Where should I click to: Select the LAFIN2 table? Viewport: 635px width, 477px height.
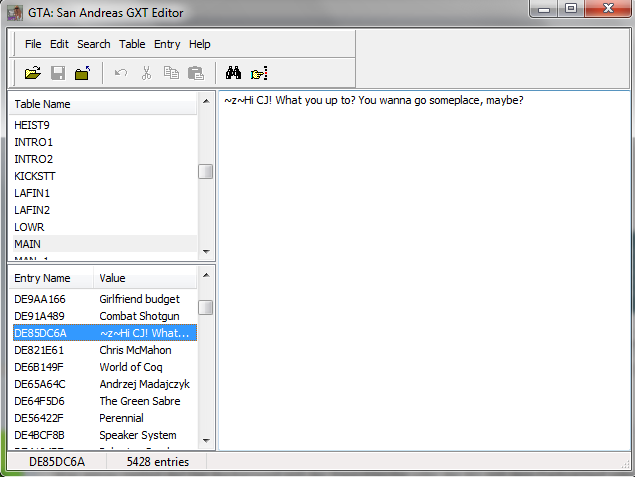pyautogui.click(x=105, y=210)
